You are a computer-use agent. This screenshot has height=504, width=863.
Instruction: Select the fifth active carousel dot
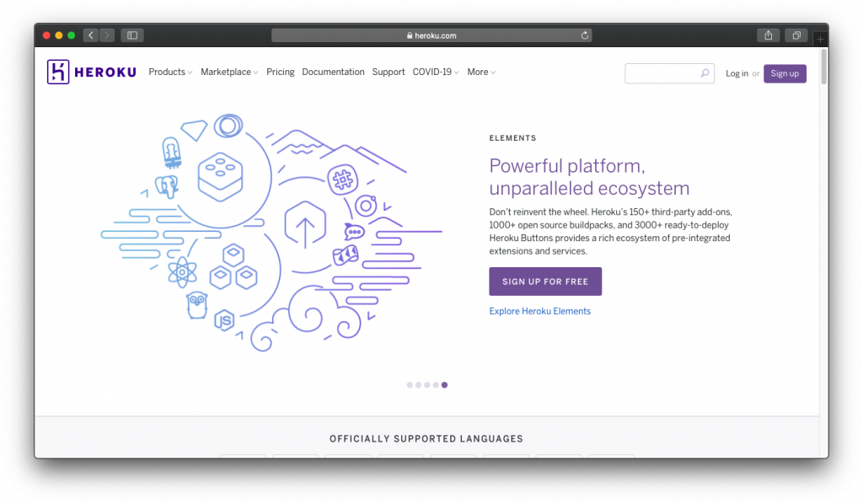445,384
